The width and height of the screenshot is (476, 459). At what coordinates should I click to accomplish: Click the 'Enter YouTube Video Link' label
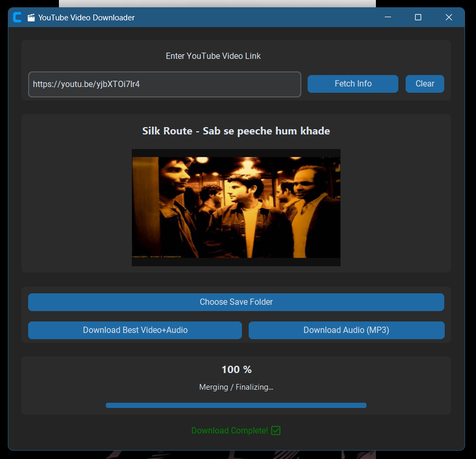point(213,56)
